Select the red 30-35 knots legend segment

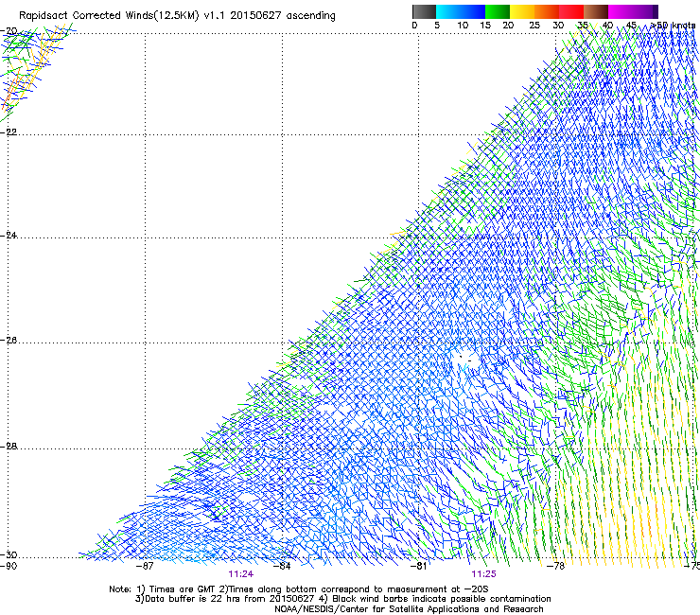[x=571, y=11]
